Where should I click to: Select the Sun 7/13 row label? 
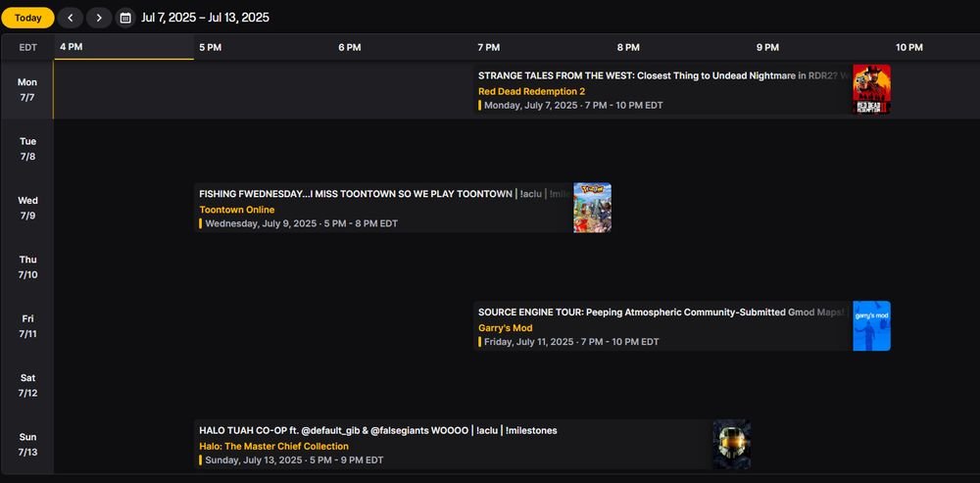pos(27,444)
